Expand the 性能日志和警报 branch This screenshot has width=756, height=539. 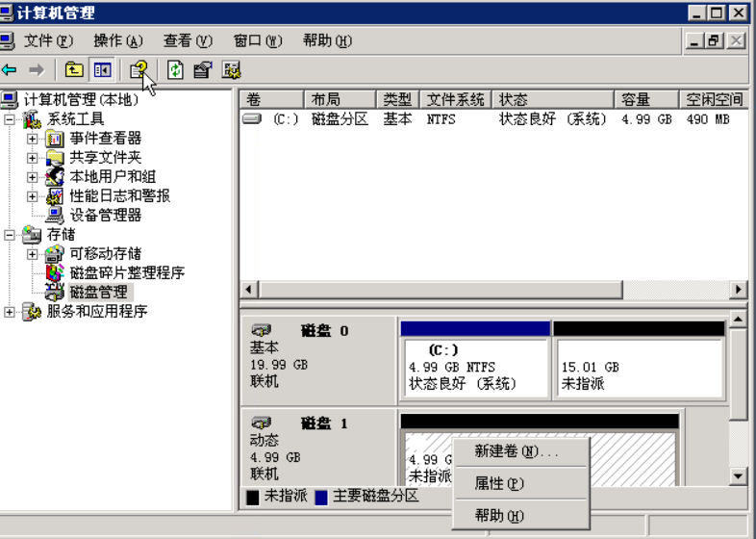pos(33,196)
